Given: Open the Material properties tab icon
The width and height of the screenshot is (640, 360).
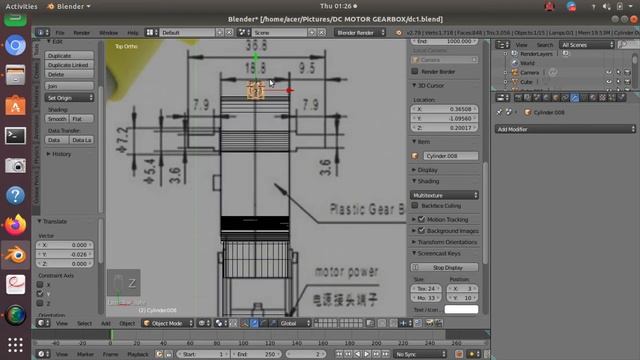Looking at the screenshot, I should point(593,98).
